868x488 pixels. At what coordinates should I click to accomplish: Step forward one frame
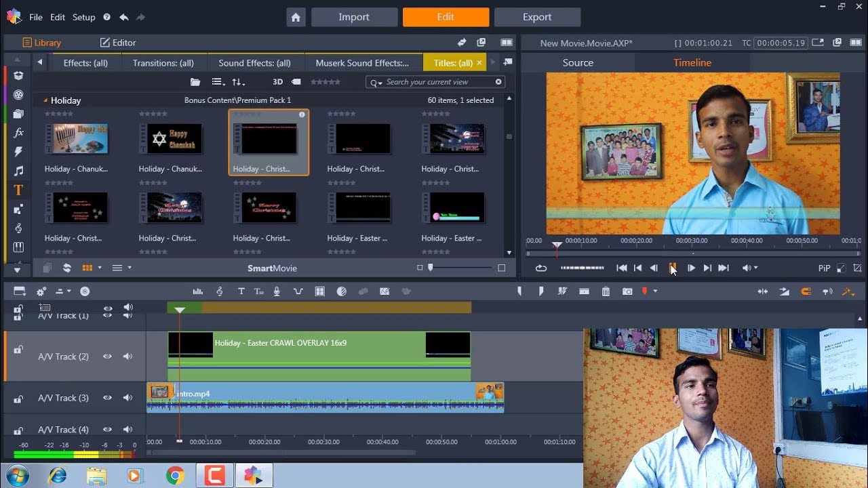[x=691, y=268]
